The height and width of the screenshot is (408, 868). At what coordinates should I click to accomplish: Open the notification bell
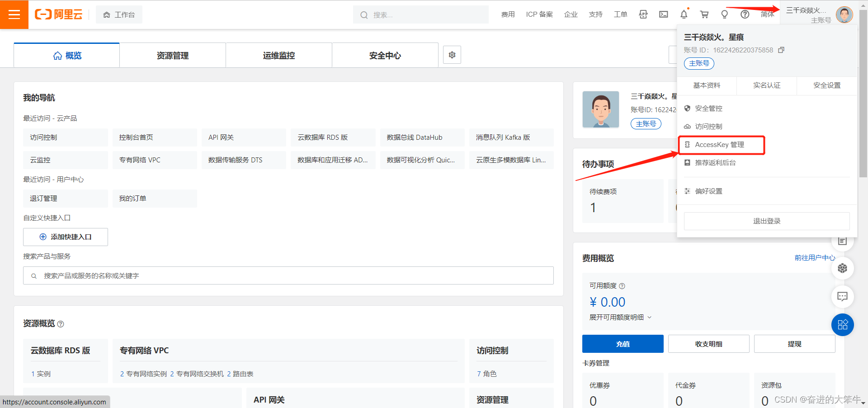[x=684, y=14]
